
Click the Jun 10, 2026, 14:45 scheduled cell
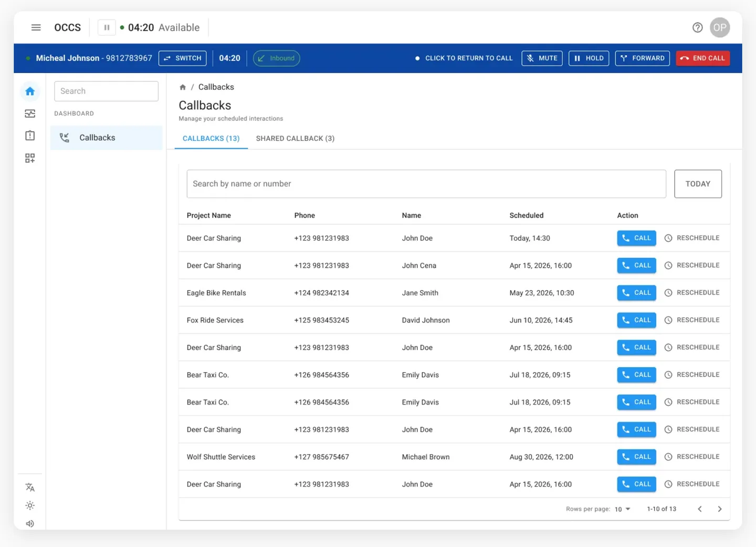[541, 321]
